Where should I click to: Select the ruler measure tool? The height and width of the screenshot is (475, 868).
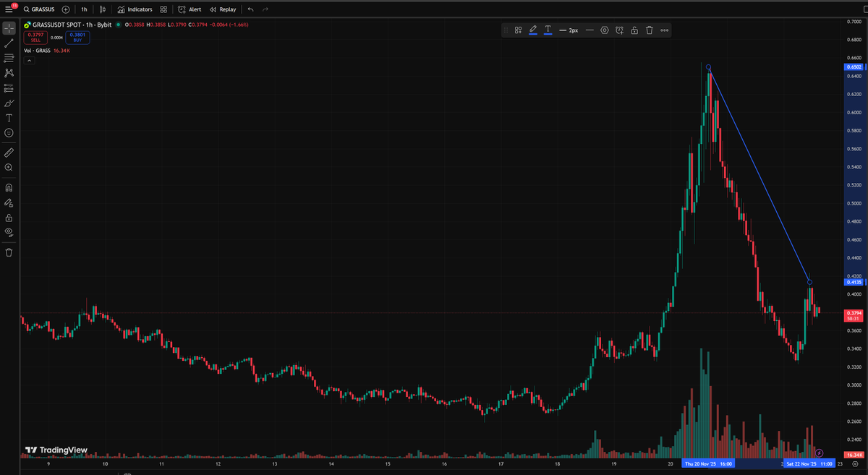click(9, 153)
